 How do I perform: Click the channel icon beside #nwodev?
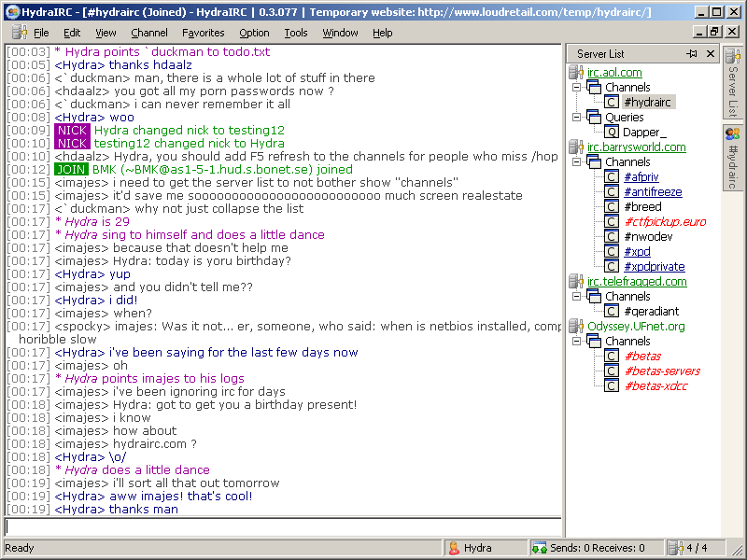pos(612,236)
